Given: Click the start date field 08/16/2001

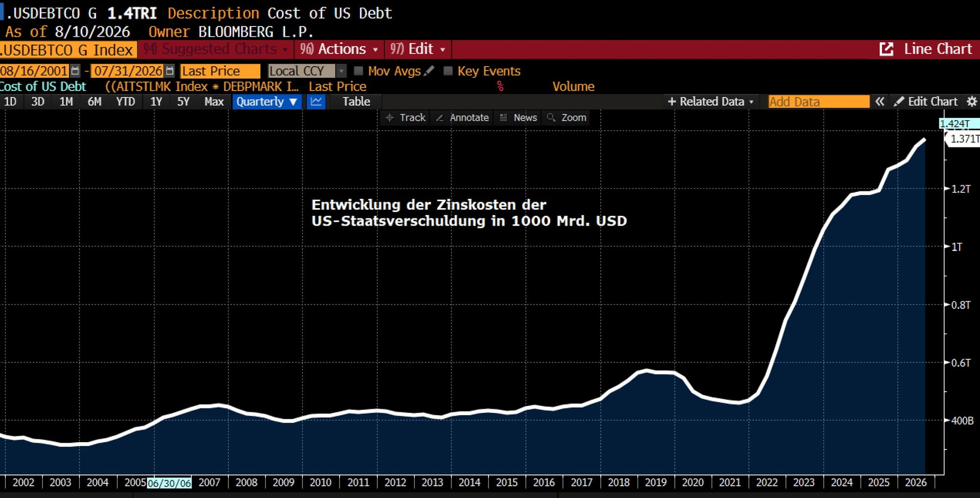Looking at the screenshot, I should (34, 71).
